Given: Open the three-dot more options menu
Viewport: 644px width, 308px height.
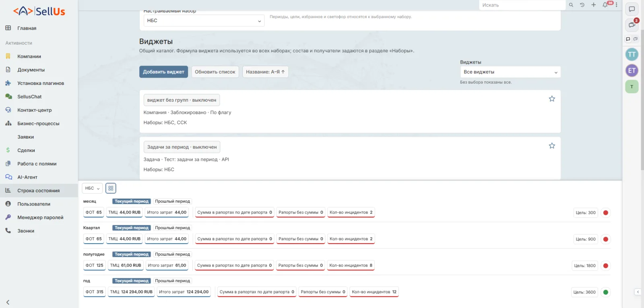Looking at the screenshot, I should click(x=616, y=5).
